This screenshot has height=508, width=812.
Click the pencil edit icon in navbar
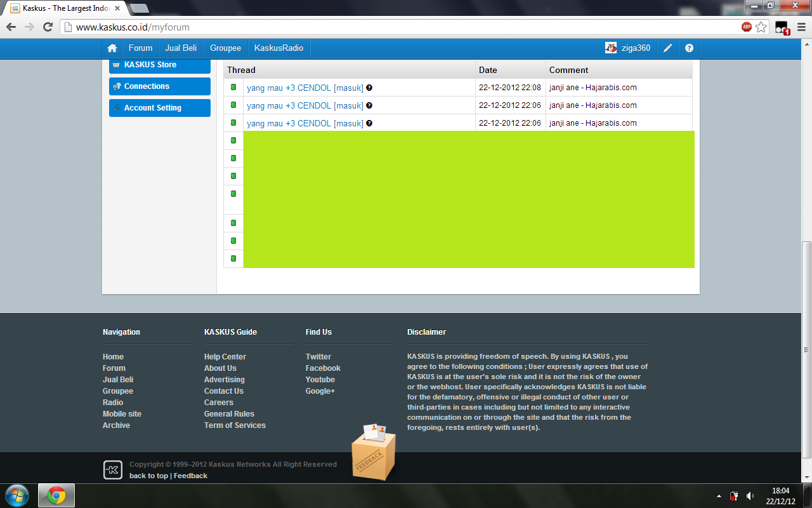[x=668, y=48]
